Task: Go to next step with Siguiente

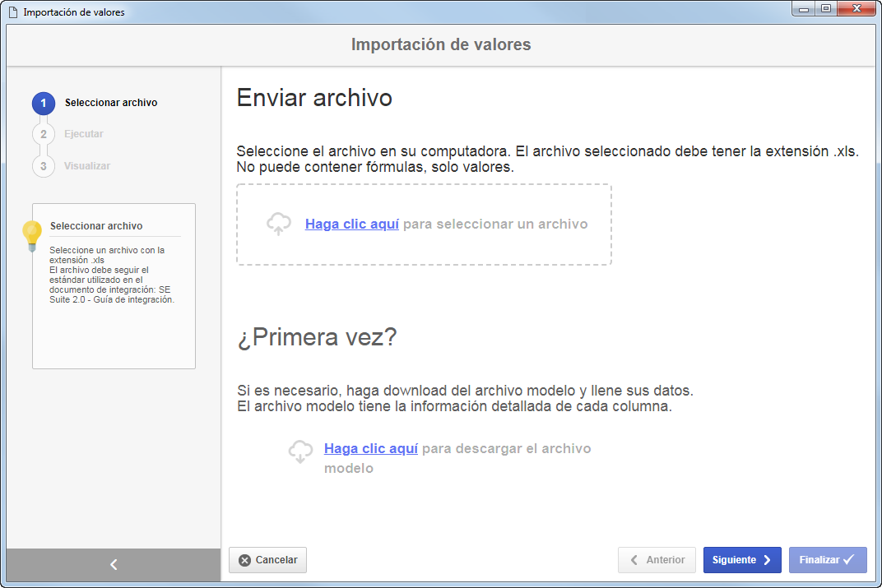Action: pyautogui.click(x=742, y=560)
